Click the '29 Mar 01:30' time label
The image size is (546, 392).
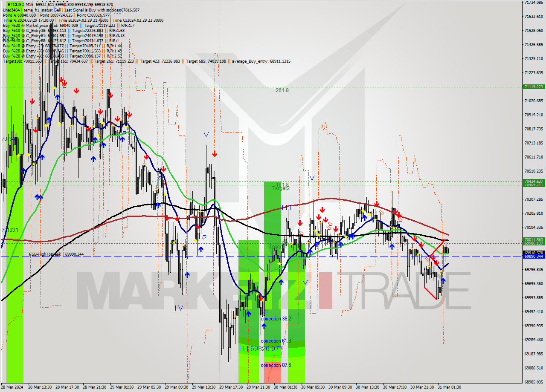coord(122,387)
